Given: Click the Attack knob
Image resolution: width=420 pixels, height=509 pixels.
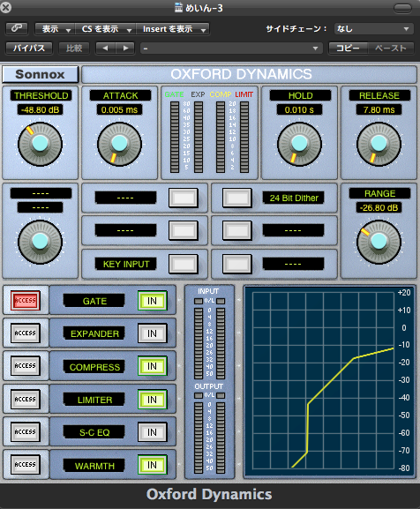Looking at the screenshot, I should click(x=119, y=144).
